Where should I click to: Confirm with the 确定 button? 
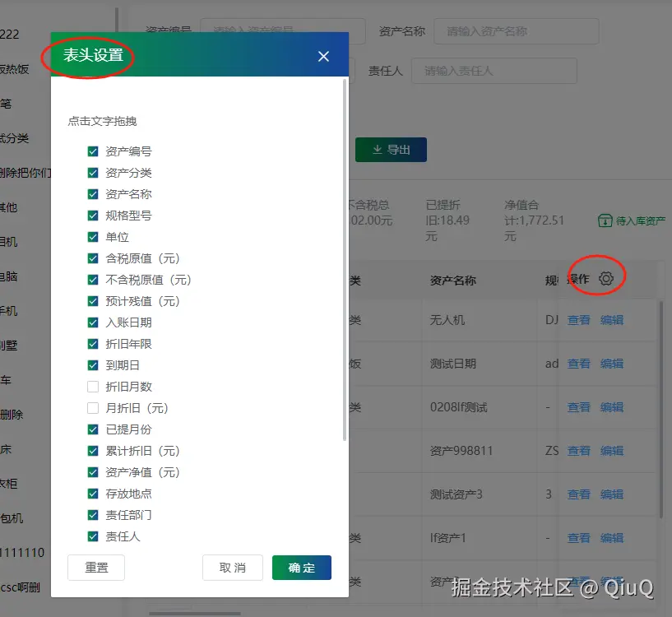coord(302,568)
